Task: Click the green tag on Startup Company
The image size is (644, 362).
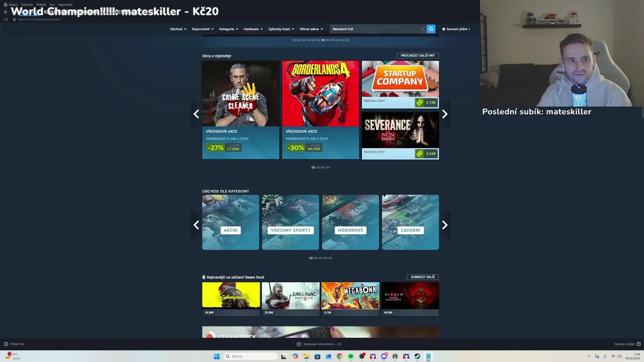Action: tap(420, 103)
